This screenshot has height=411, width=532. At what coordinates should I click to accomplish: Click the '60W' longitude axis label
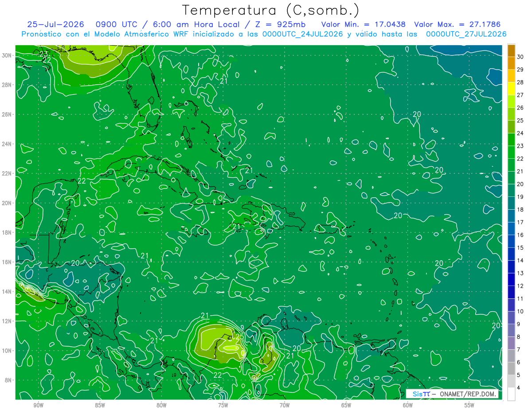click(408, 406)
